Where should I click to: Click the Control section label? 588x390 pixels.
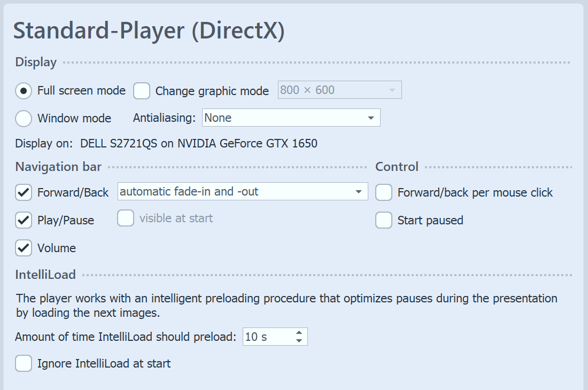[397, 167]
